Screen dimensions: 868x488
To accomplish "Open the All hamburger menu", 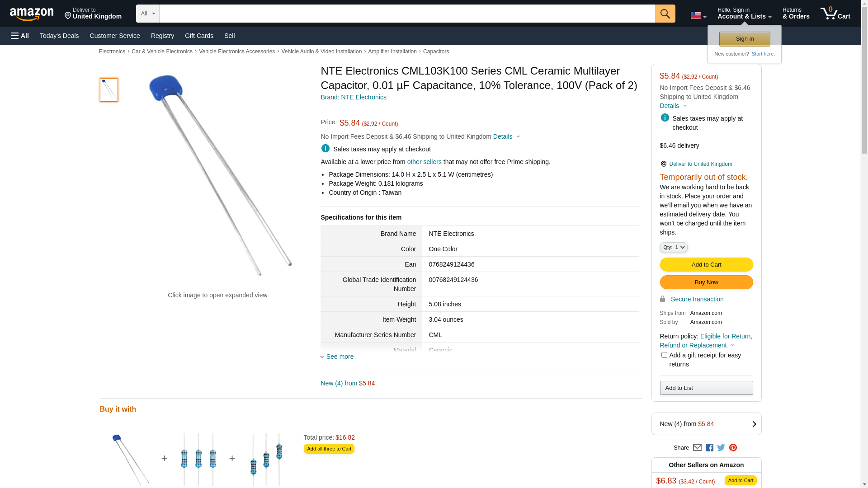I will [20, 36].
